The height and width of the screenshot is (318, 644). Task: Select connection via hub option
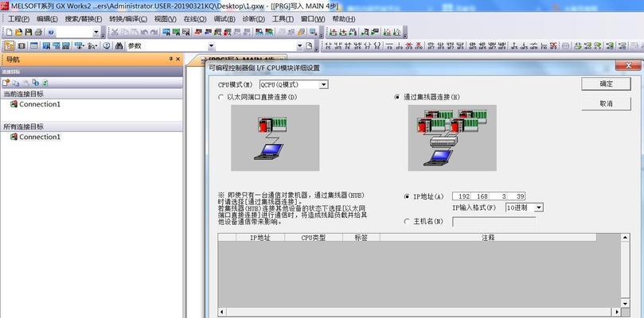click(x=396, y=97)
